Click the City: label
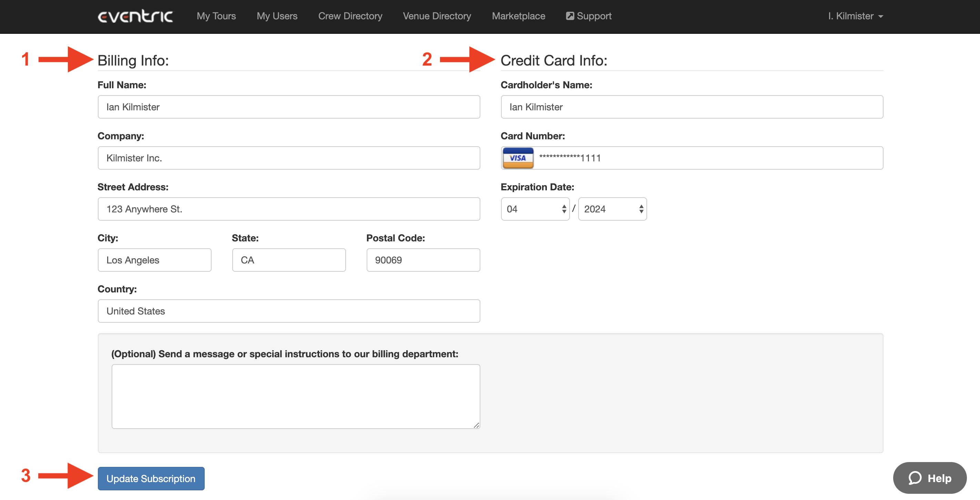The image size is (980, 500). pos(108,238)
